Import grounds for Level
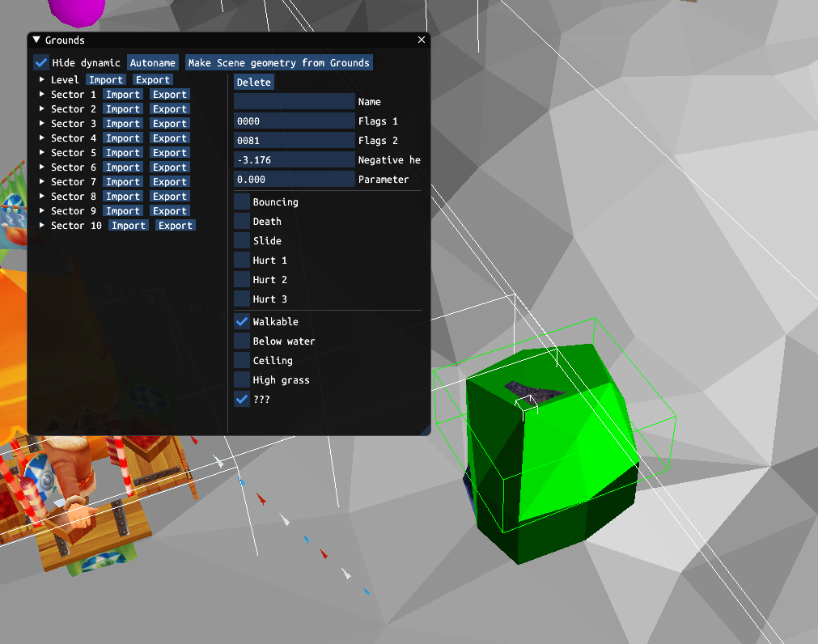The image size is (818, 644). [106, 80]
